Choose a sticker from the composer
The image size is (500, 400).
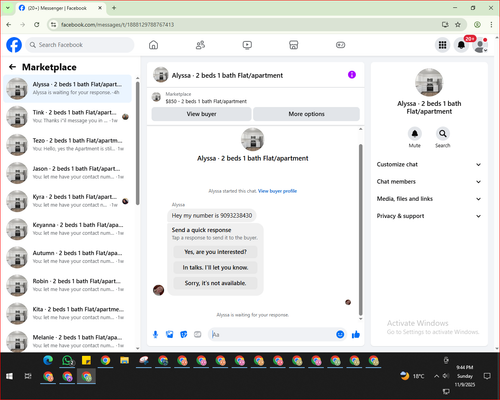click(184, 334)
